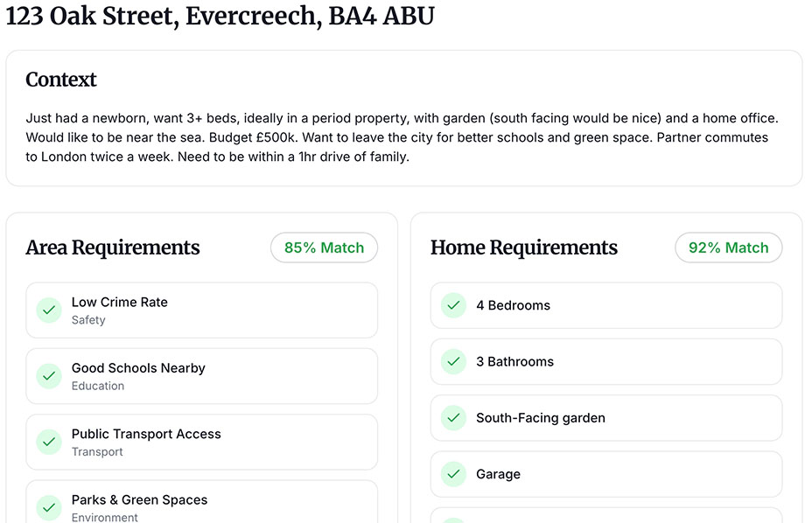Screen dimensions: 812x523
Task: Click the Area Requirements heading
Action: (113, 248)
